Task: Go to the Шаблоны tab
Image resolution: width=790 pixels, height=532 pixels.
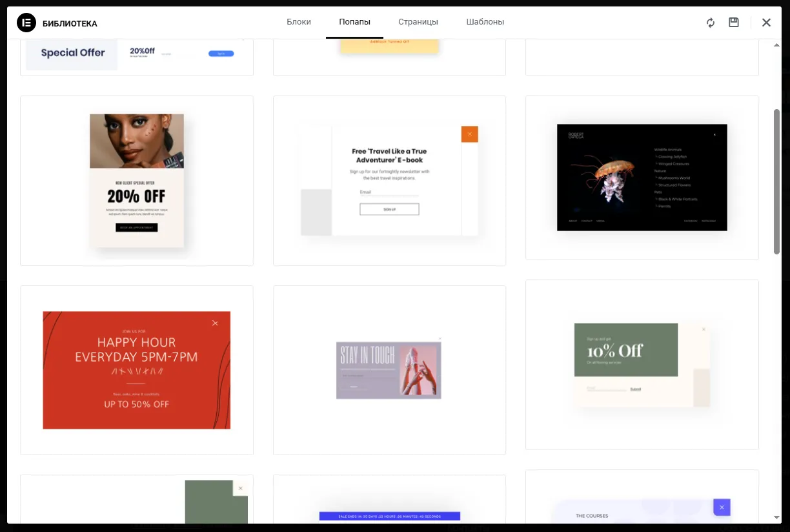Action: (x=485, y=22)
